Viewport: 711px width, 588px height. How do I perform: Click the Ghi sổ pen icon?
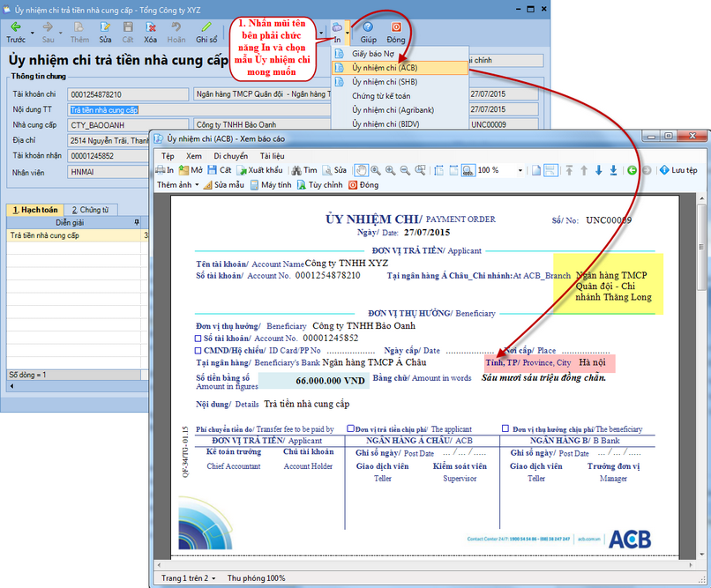click(206, 27)
